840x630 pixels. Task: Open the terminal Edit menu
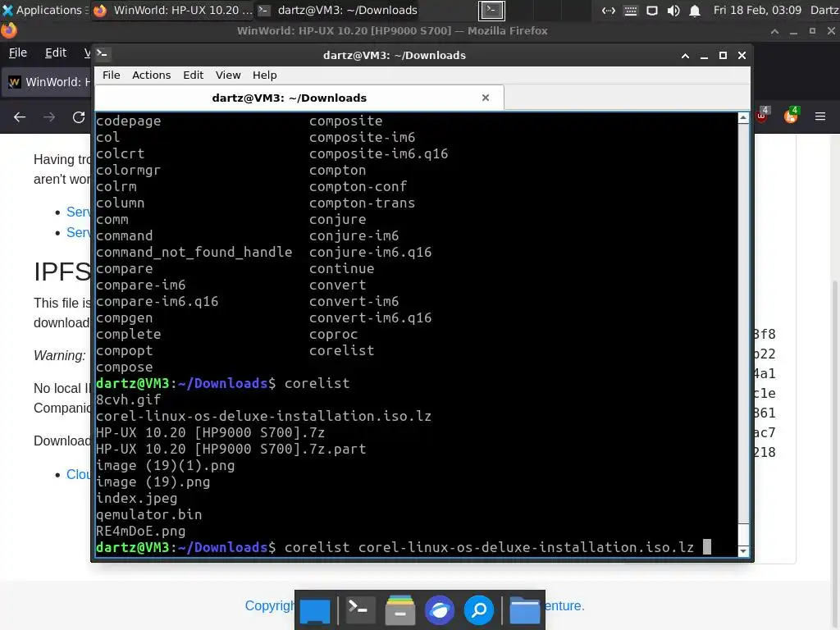pyautogui.click(x=193, y=75)
